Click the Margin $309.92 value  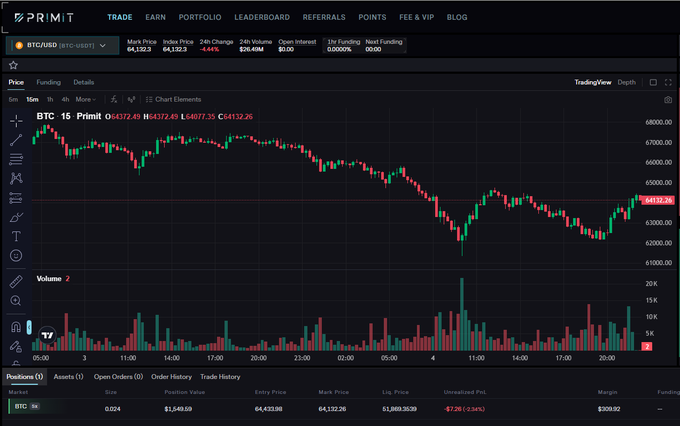(x=609, y=409)
